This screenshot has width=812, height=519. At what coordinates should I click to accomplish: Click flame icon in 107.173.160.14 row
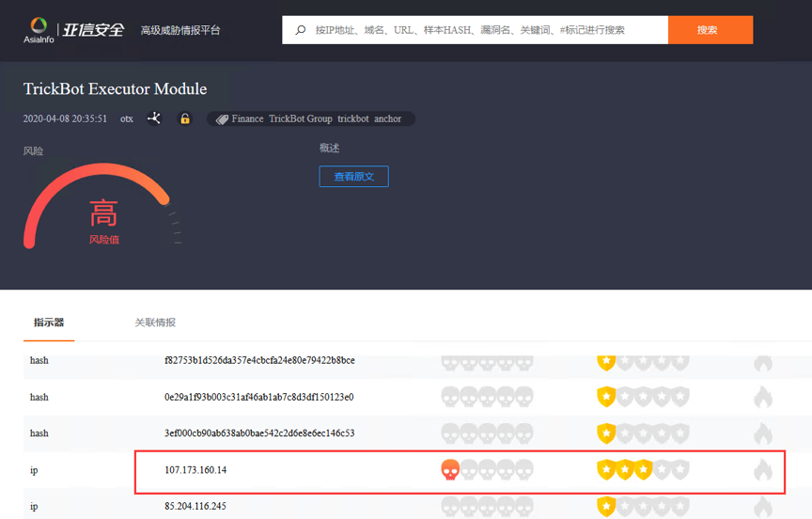tap(763, 470)
